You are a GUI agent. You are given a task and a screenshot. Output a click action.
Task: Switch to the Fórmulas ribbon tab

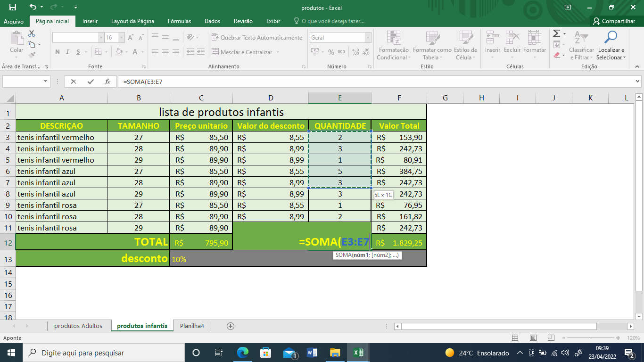[x=180, y=21]
